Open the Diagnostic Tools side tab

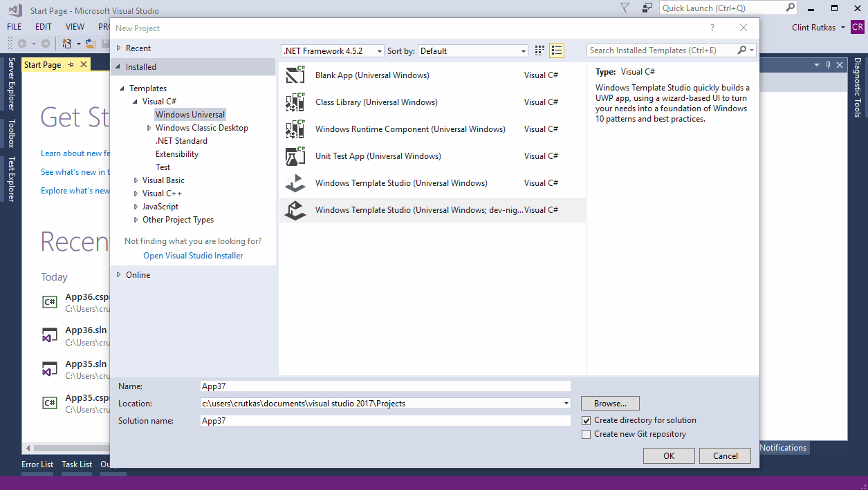[x=858, y=87]
